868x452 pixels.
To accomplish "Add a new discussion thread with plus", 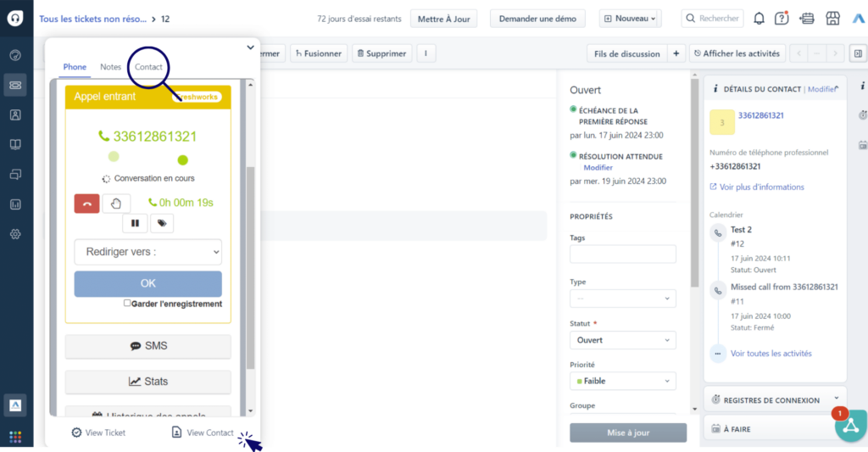I will [676, 53].
